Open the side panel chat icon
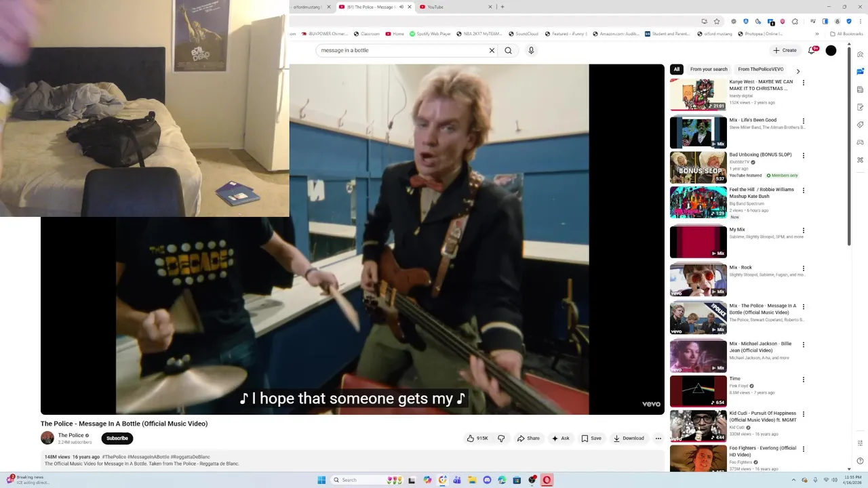868x488 pixels. click(x=860, y=71)
